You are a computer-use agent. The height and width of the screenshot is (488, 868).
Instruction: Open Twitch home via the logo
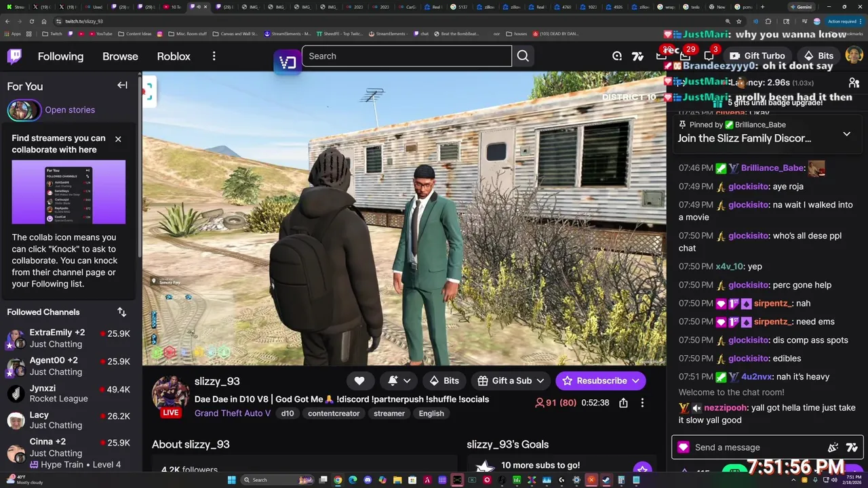coord(14,56)
